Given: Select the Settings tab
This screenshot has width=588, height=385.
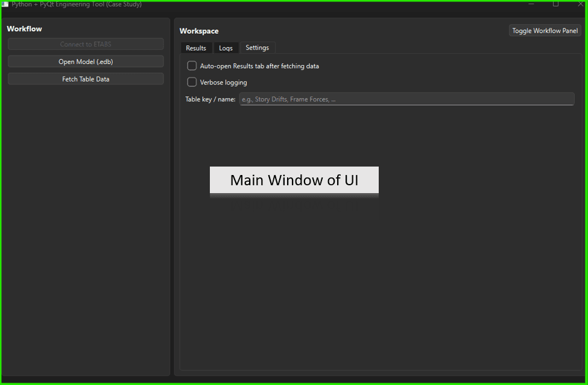Looking at the screenshot, I should coord(257,48).
